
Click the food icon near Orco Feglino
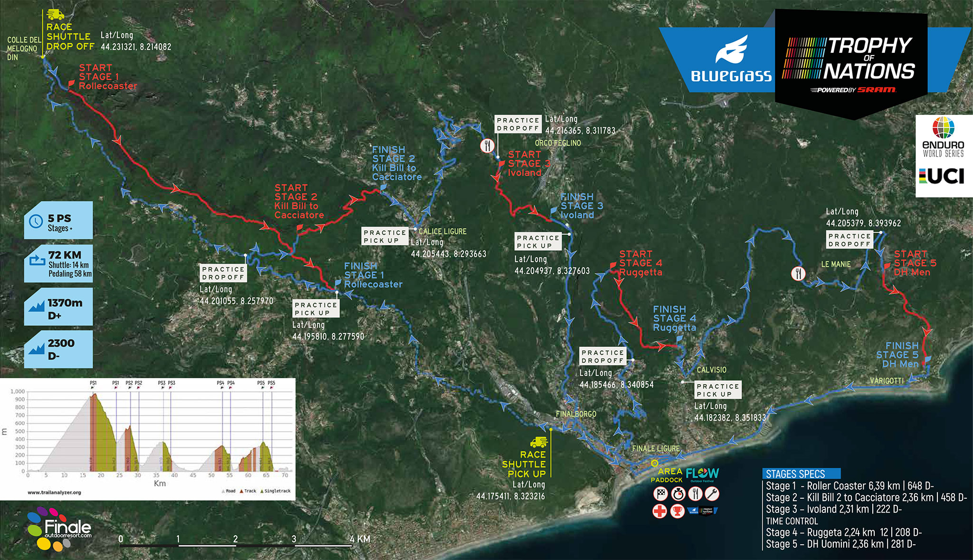[487, 145]
